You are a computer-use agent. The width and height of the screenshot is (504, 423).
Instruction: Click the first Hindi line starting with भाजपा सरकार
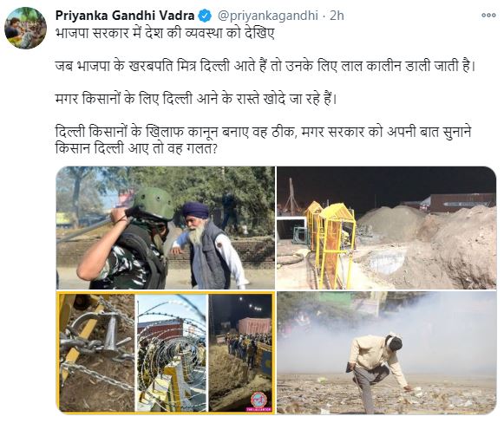(165, 34)
